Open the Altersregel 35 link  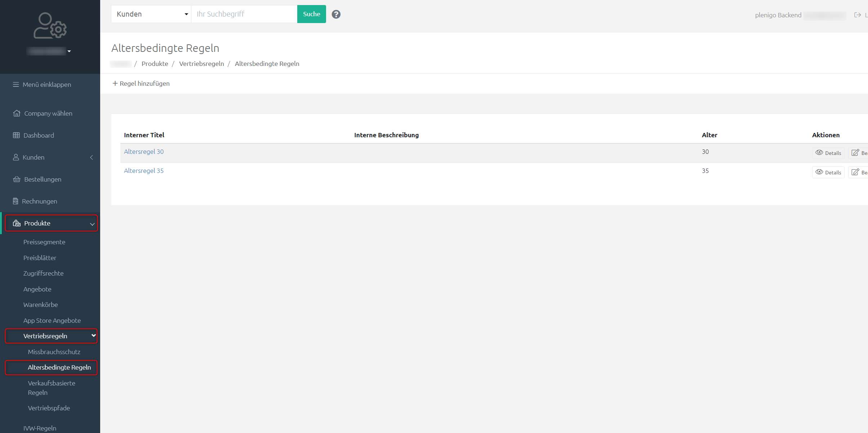[x=144, y=171]
